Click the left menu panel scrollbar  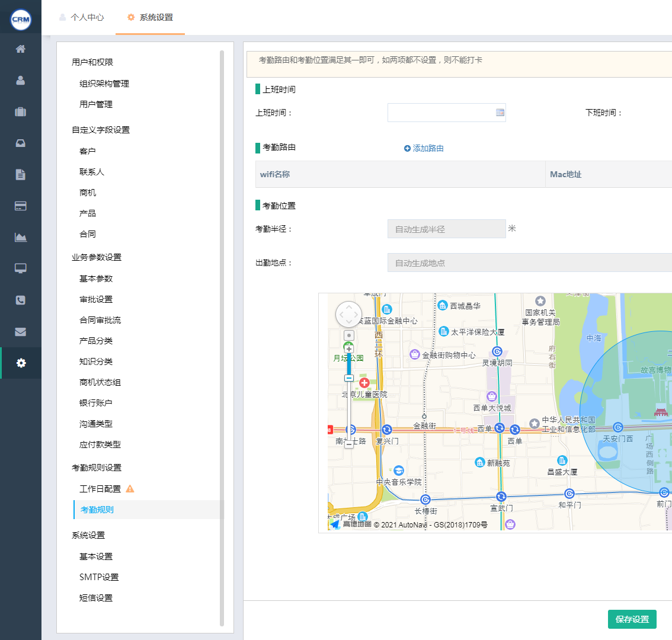tap(222, 338)
